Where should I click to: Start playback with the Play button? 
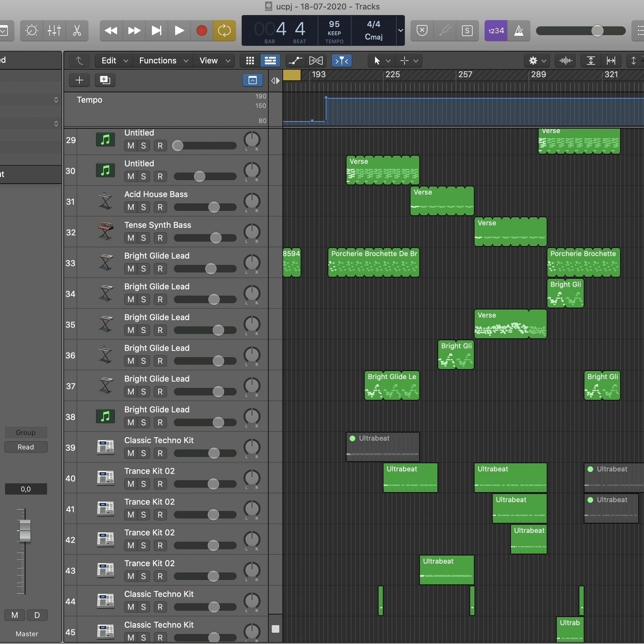point(179,31)
